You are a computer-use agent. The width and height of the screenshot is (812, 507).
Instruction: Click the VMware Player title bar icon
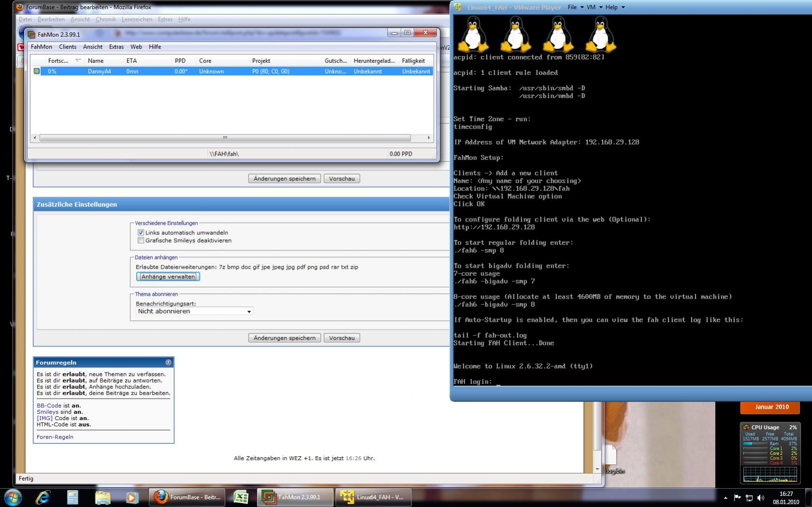tap(458, 7)
